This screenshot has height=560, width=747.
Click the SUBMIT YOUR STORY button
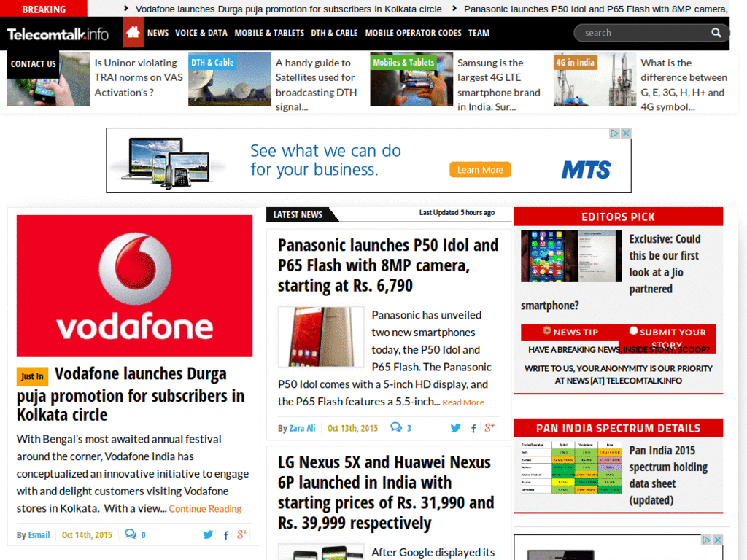(667, 338)
